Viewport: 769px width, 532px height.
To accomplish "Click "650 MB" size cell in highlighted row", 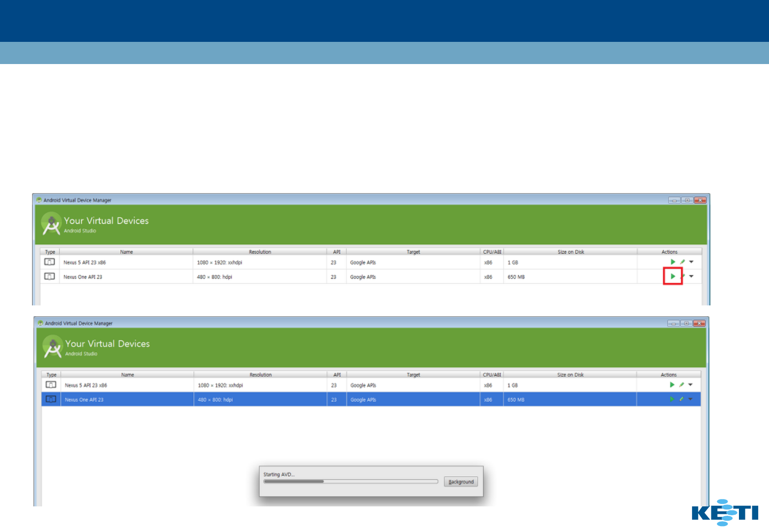I will [x=516, y=399].
